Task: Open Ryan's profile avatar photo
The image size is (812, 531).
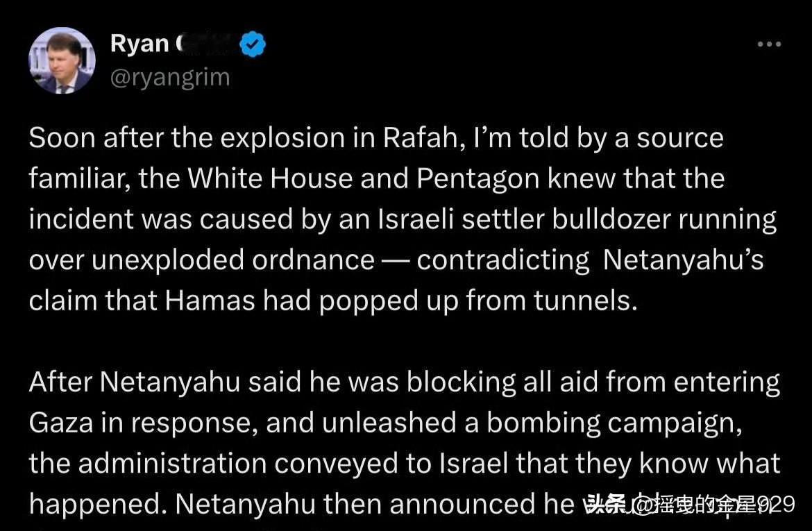Action: click(62, 61)
